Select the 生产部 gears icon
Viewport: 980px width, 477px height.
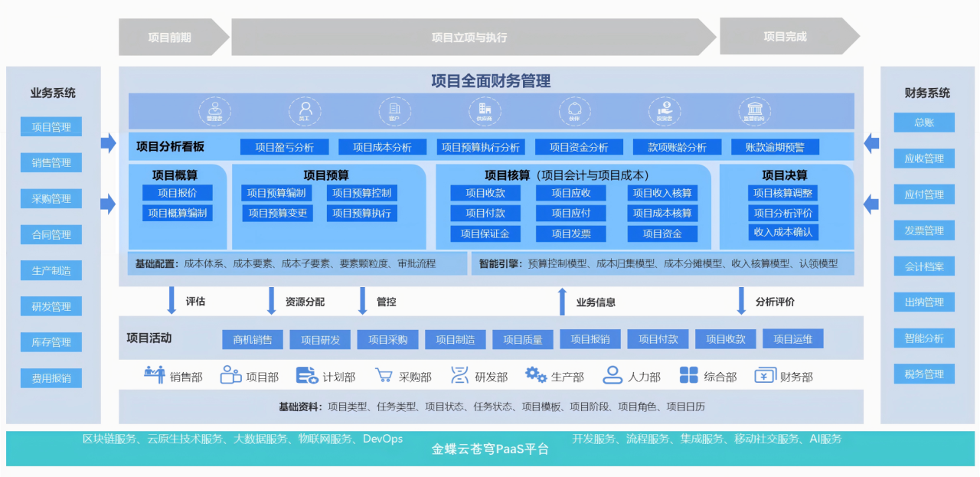(x=535, y=375)
